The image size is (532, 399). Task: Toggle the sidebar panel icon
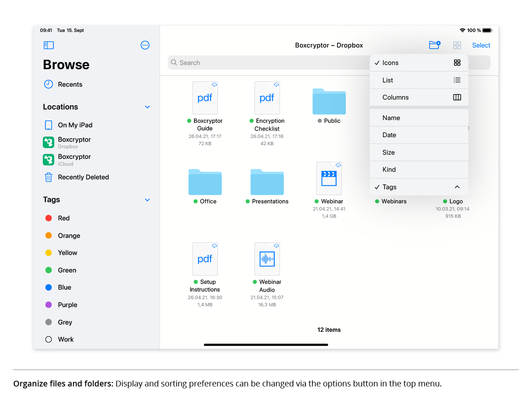coord(49,45)
